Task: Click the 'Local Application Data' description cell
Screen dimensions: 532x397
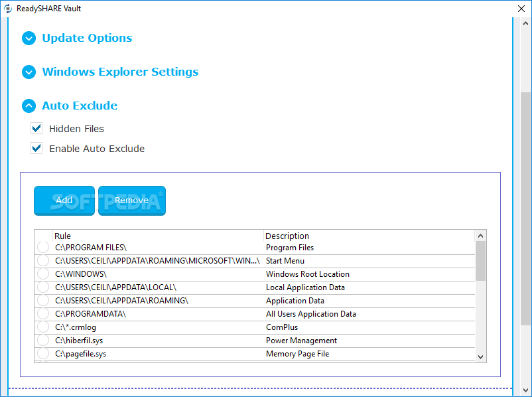Action: [305, 287]
